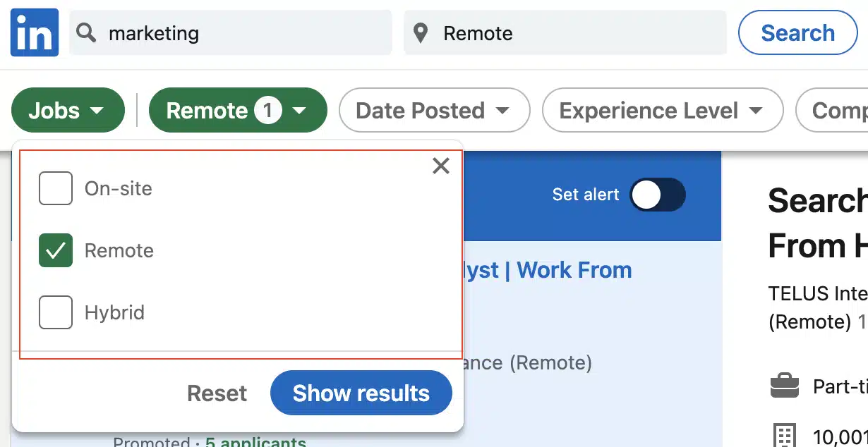Viewport: 868px width, 447px height.
Task: Open the Jobs dropdown filter
Action: 68,111
